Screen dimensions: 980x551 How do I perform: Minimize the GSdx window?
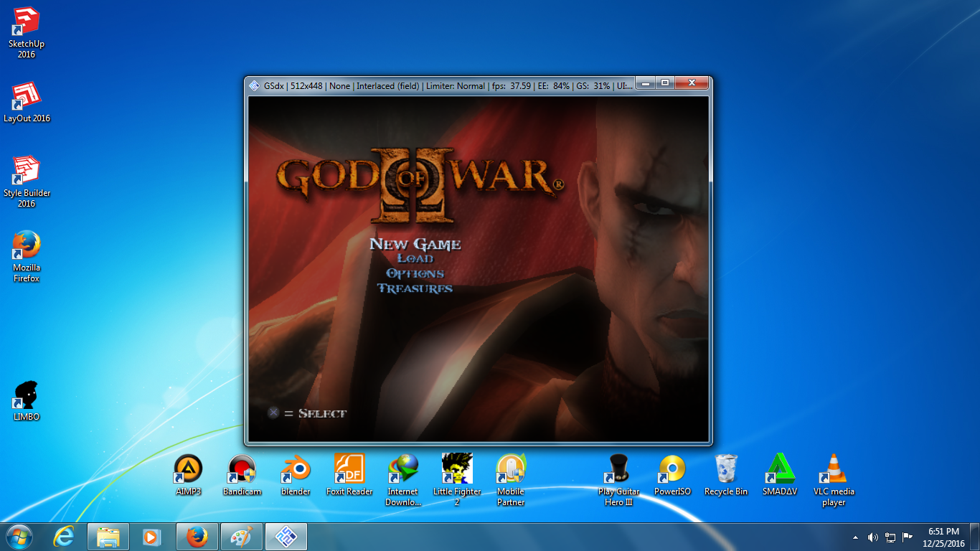(x=646, y=83)
